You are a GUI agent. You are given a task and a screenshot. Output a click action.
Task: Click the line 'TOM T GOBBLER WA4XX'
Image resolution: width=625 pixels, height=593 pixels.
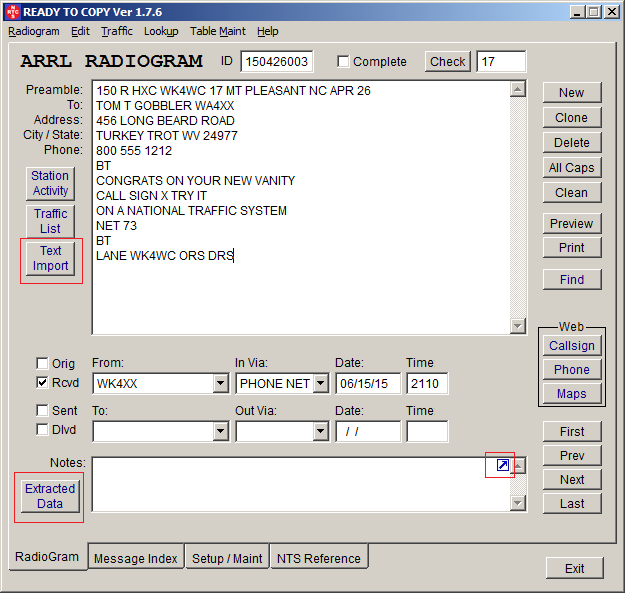pos(165,106)
